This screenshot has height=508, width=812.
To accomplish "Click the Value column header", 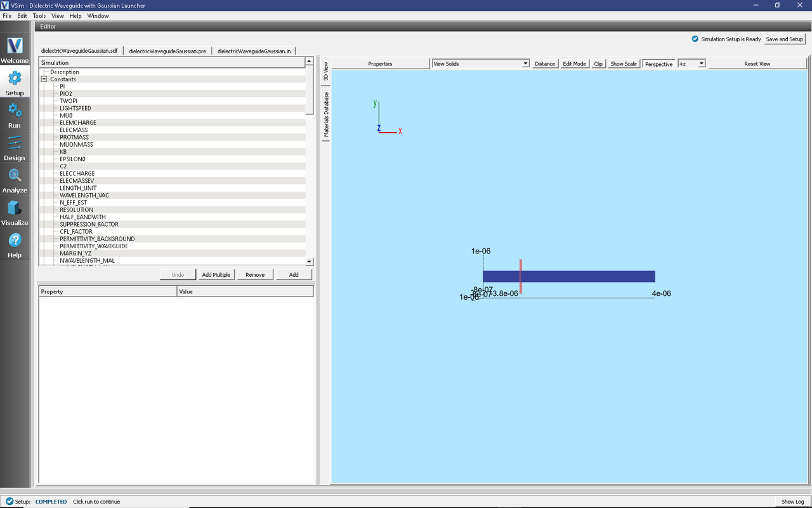I will coord(245,291).
